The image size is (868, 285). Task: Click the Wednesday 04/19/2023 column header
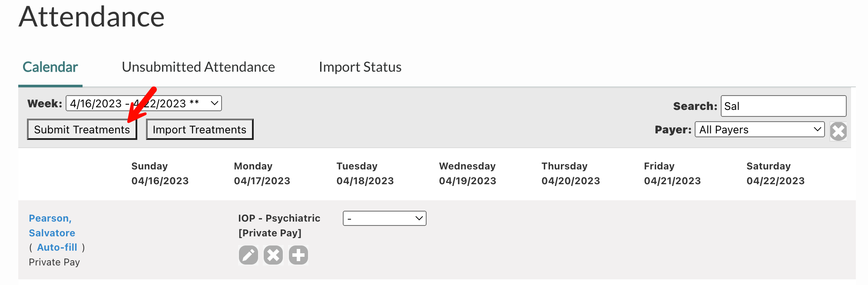[x=467, y=173]
